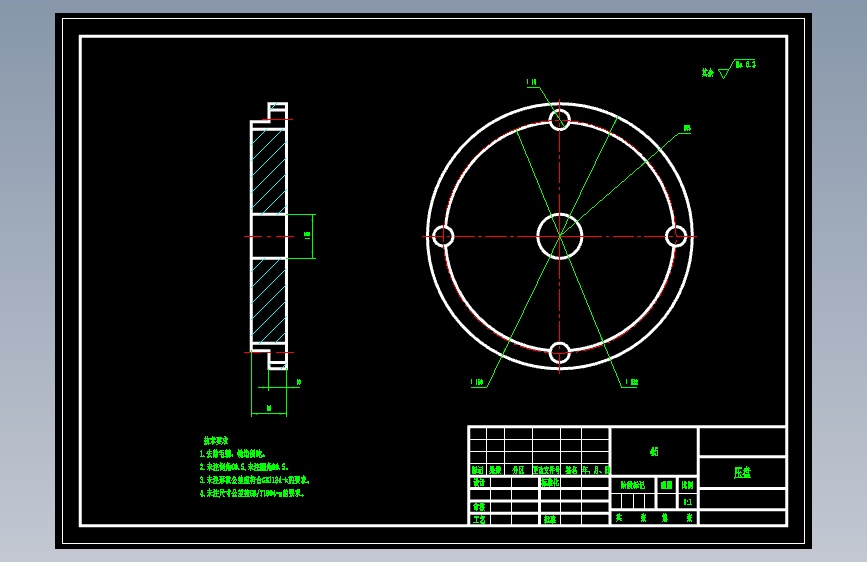Click the 其余 surface roughness note

[x=708, y=72]
